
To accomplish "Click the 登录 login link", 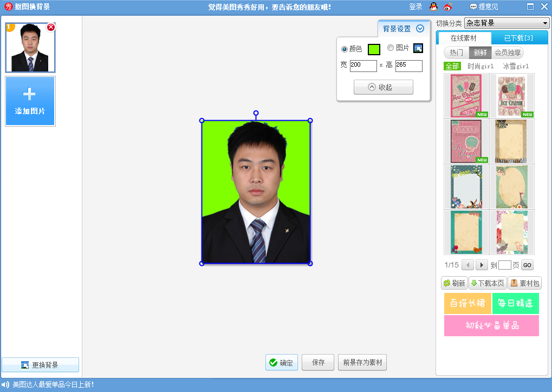I will (415, 6).
